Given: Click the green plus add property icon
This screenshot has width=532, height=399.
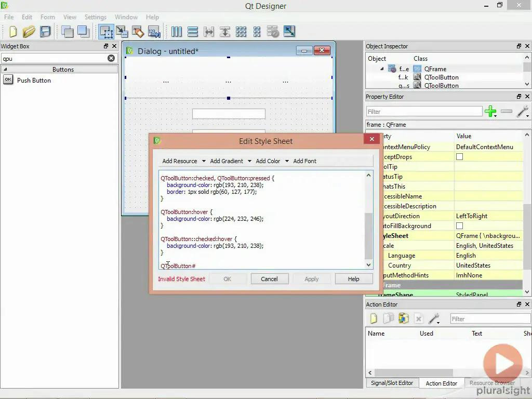Looking at the screenshot, I should pyautogui.click(x=490, y=111).
